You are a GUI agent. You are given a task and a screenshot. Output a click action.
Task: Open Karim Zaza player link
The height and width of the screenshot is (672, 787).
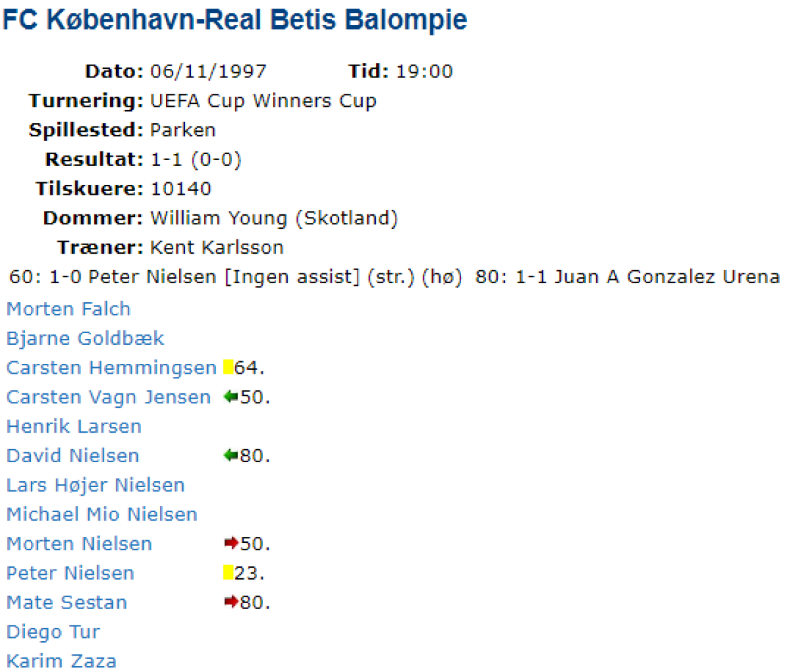62,660
